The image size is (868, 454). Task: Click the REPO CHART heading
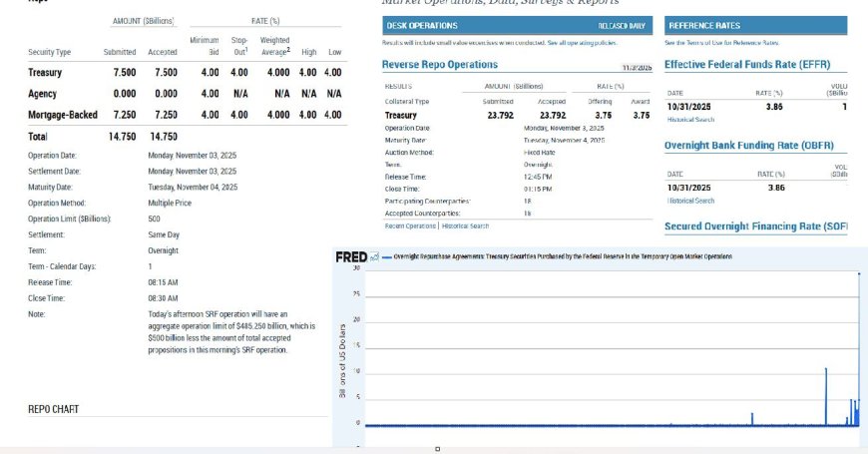click(x=53, y=409)
